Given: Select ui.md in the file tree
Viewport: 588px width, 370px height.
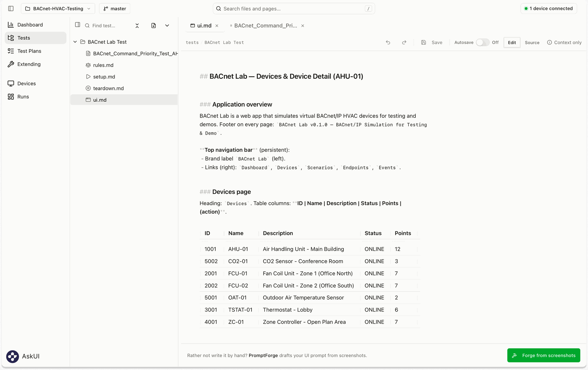Looking at the screenshot, I should point(124,100).
